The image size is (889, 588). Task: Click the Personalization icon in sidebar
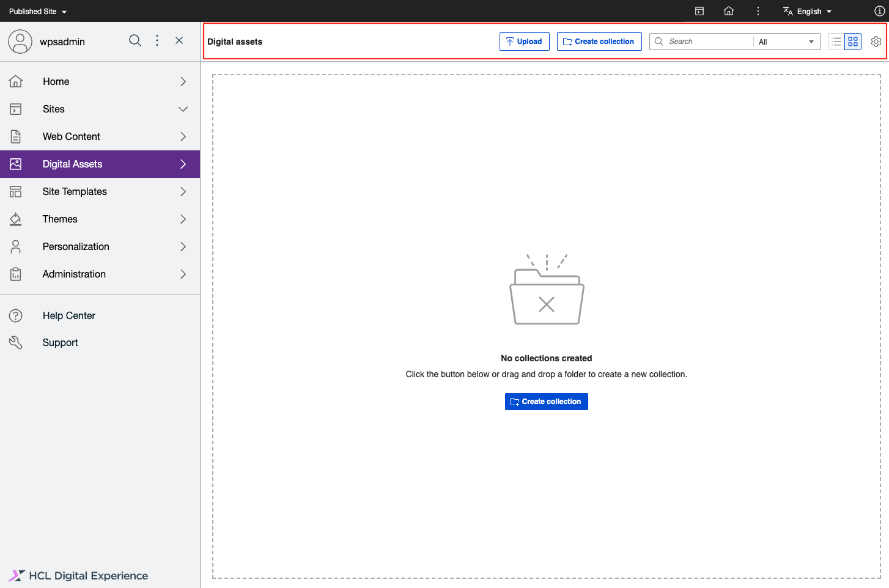coord(16,246)
